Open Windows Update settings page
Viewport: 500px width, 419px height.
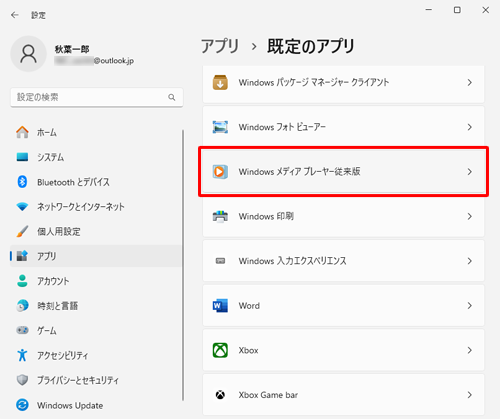[96, 405]
